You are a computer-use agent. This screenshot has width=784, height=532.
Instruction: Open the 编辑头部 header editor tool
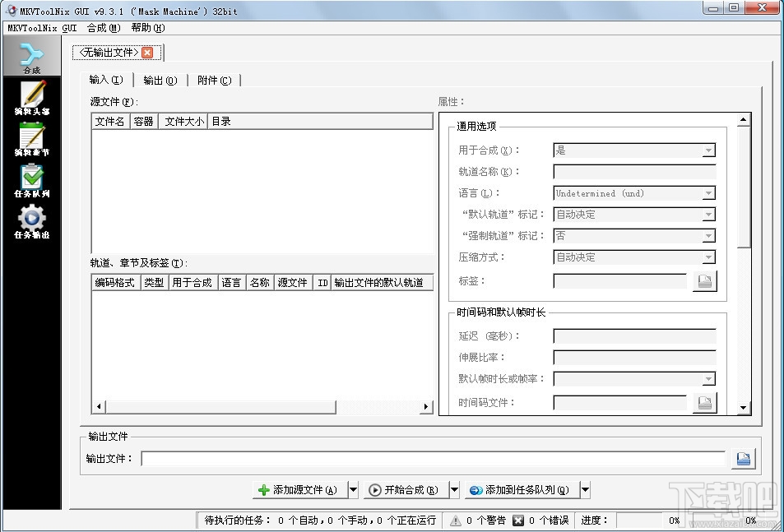coord(32,97)
